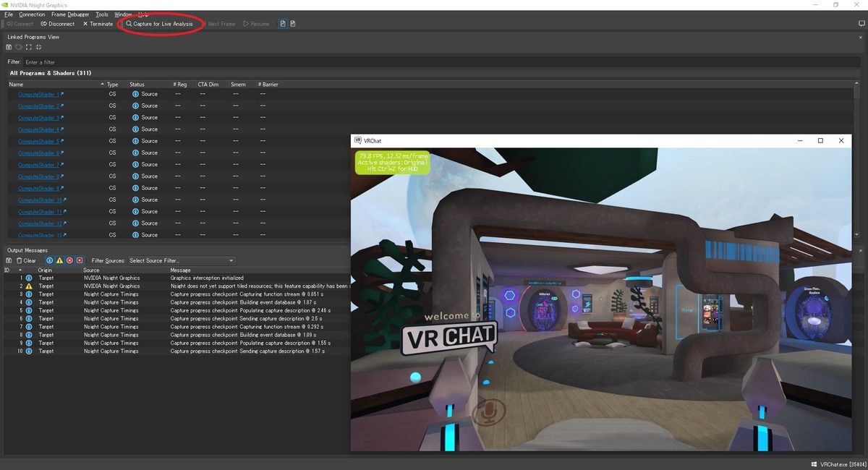The width and height of the screenshot is (868, 470).
Task: Select message 'Populating capture description @ 2.46 s'
Action: 250,311
